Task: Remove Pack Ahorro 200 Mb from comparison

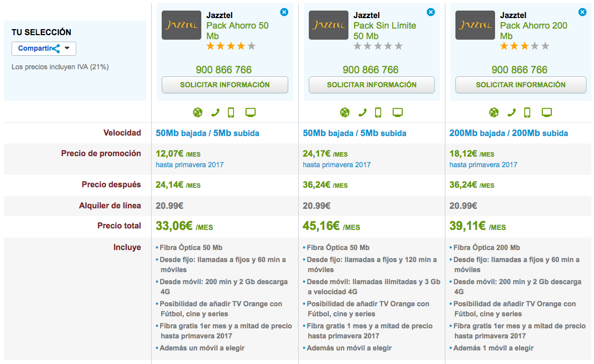Action: pos(582,12)
